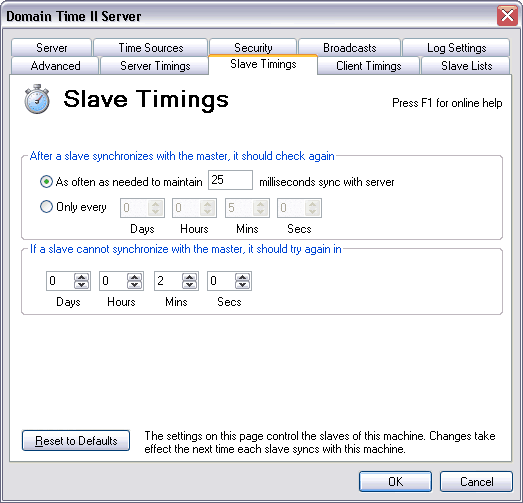Open the Log Settings tab
523x503 pixels.
click(x=456, y=48)
